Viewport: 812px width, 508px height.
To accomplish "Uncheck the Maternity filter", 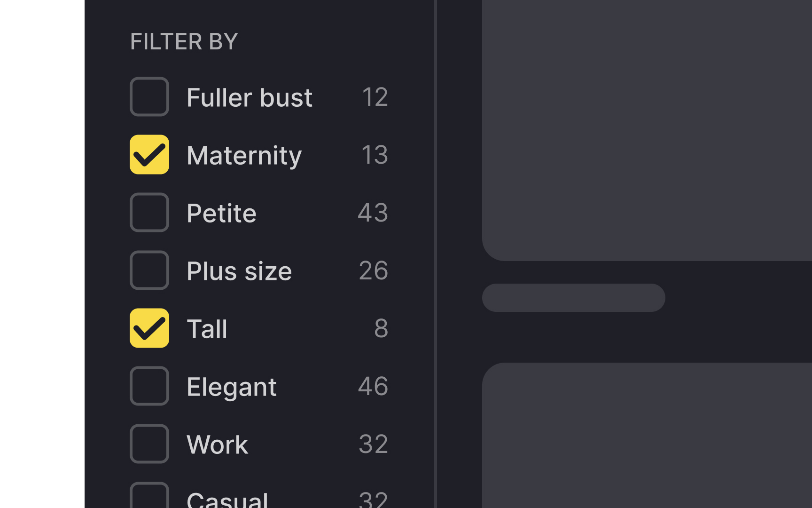I will pos(149,154).
